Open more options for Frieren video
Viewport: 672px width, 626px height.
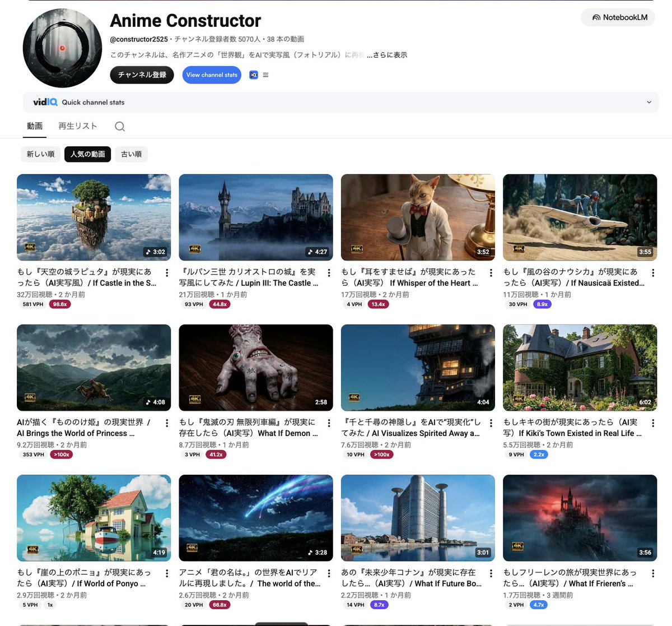pos(653,573)
